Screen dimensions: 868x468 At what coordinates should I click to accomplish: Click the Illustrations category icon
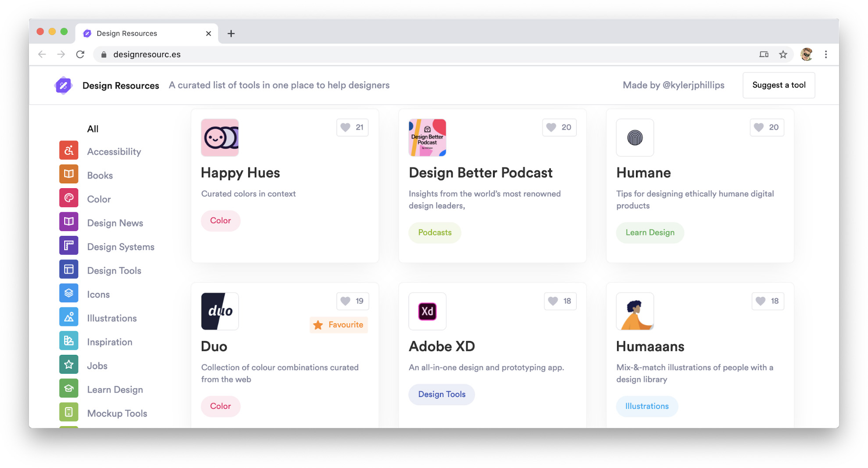click(x=69, y=317)
